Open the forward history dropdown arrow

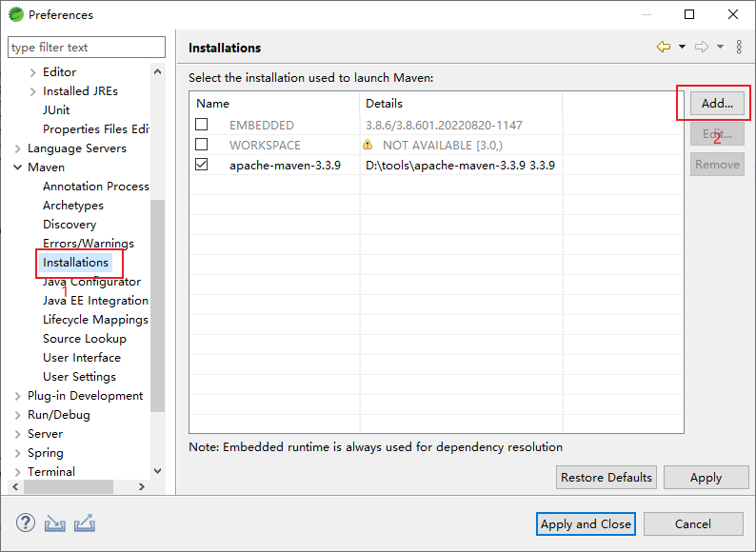(720, 47)
